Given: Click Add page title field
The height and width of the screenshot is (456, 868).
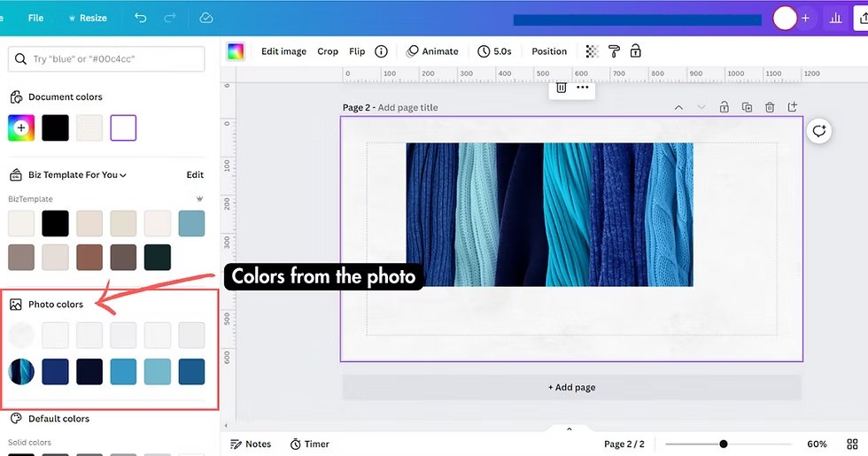Looking at the screenshot, I should 408,107.
